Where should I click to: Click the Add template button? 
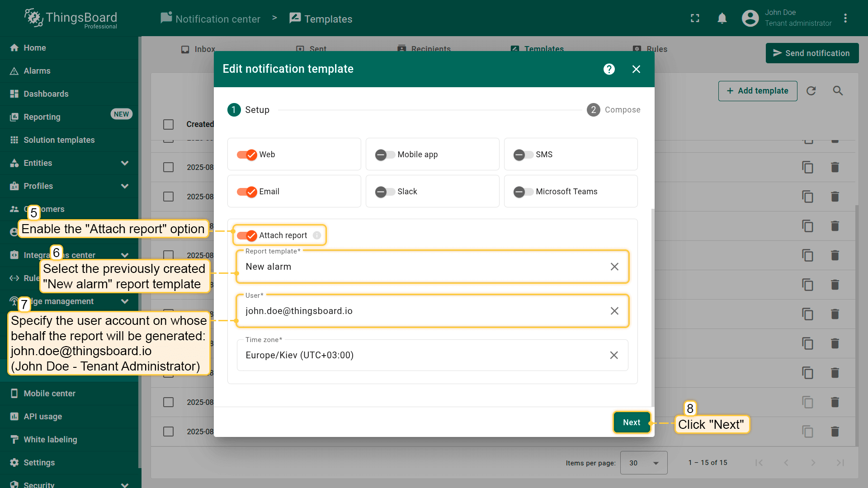[758, 91]
